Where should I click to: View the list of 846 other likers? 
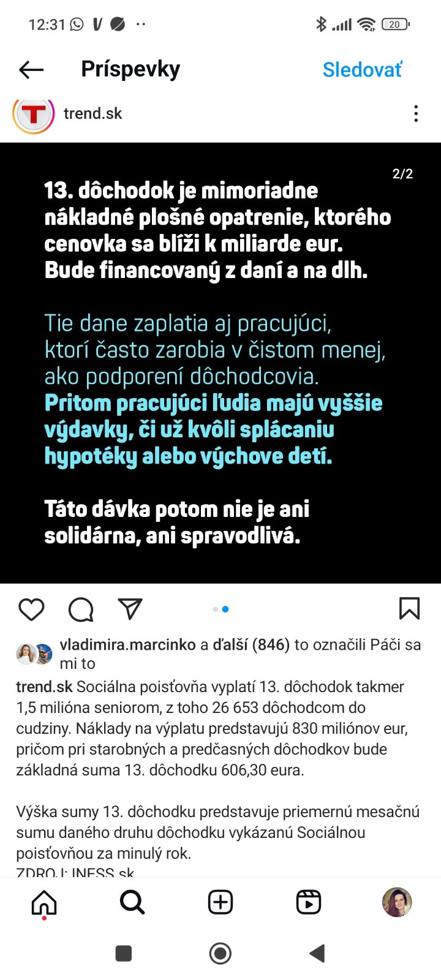point(251,644)
